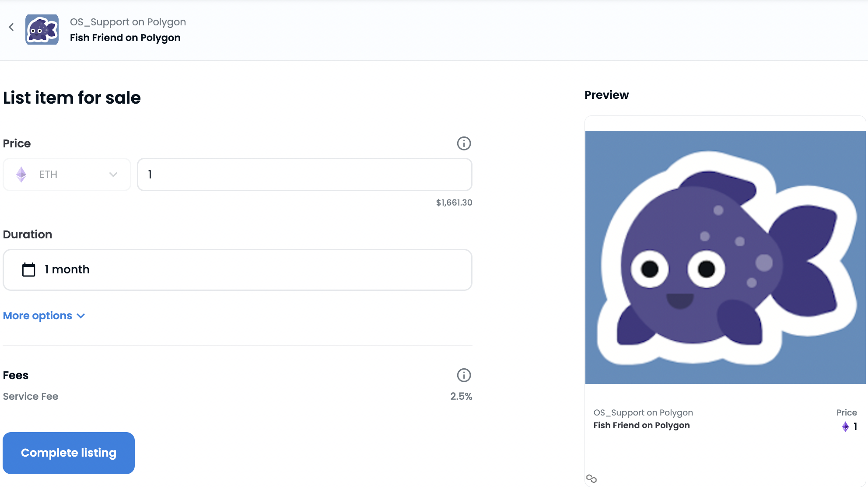The width and height of the screenshot is (868, 489).
Task: Click the Fish Friend on Polygon title in the header
Action: tap(125, 38)
